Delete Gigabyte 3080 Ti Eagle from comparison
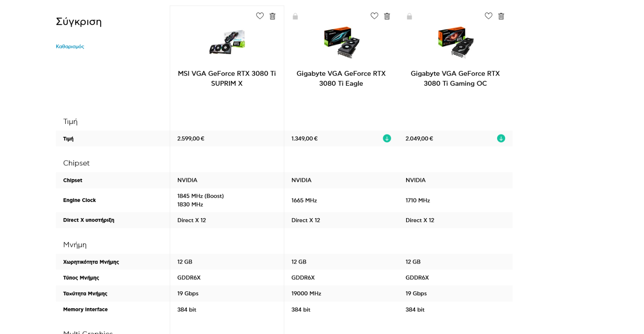The width and height of the screenshot is (644, 334). coord(387,16)
